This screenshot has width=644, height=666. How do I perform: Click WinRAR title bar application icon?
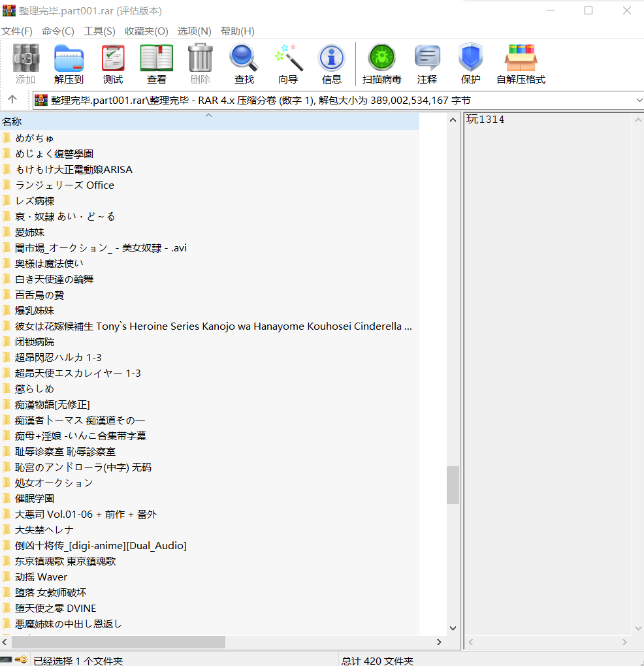(9, 10)
